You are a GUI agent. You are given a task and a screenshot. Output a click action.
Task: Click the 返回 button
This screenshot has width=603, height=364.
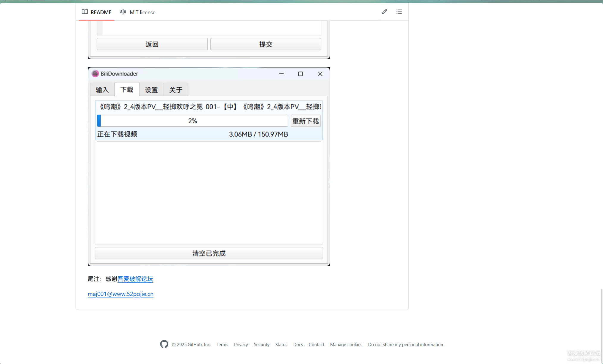(x=152, y=44)
